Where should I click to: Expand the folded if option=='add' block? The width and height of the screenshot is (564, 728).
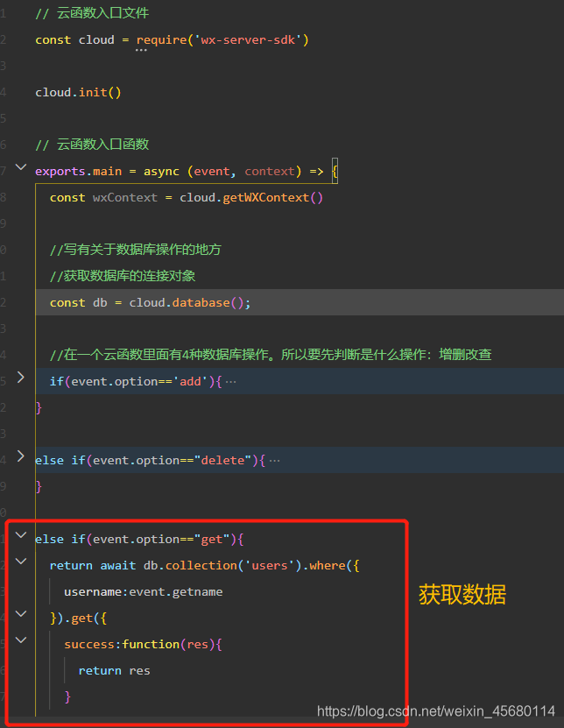pyautogui.click(x=21, y=377)
